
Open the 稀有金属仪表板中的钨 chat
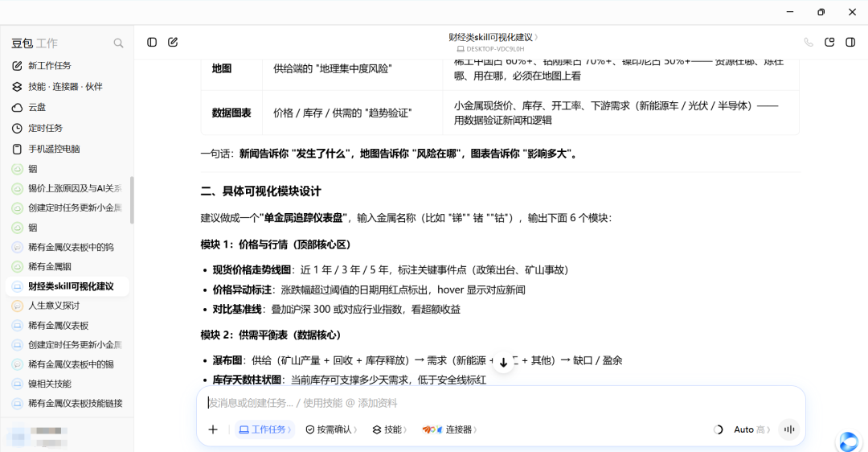[67, 247]
